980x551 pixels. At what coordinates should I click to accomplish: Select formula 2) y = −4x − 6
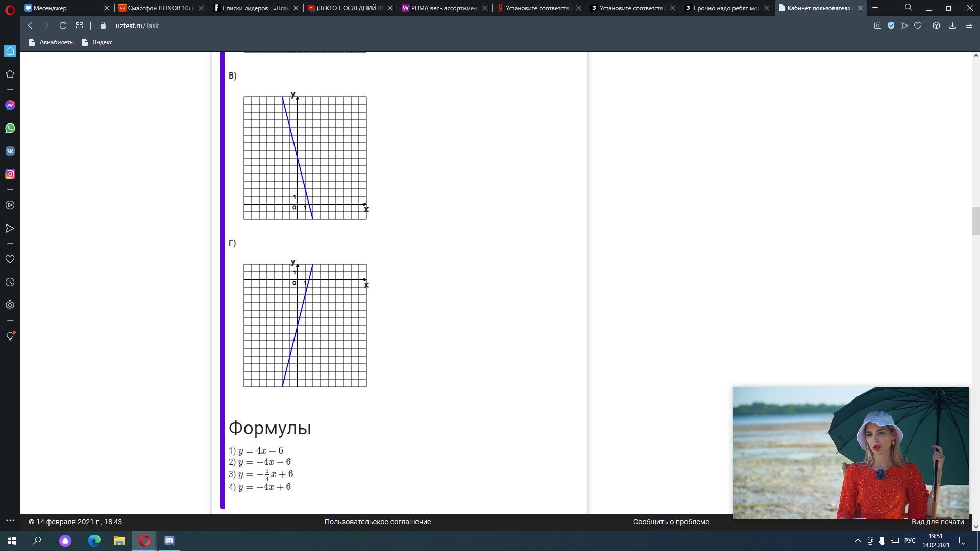(260, 462)
